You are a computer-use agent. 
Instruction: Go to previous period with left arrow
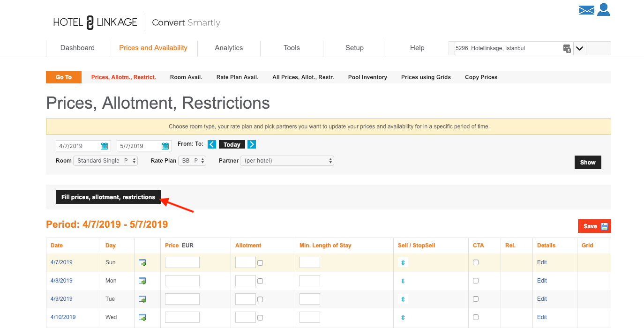click(x=212, y=144)
